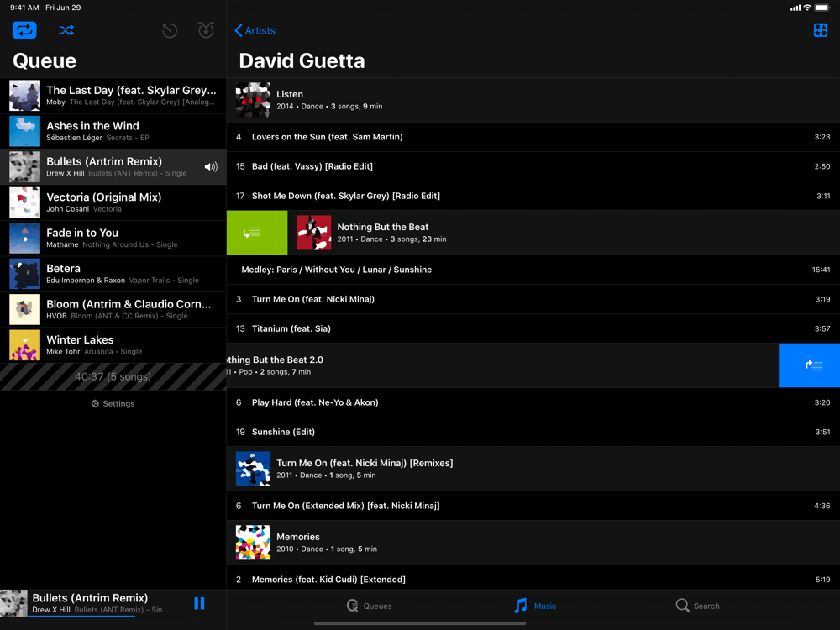Image resolution: width=840 pixels, height=630 pixels.
Task: Tap the speaker icon on Bullets row
Action: pos(211,167)
